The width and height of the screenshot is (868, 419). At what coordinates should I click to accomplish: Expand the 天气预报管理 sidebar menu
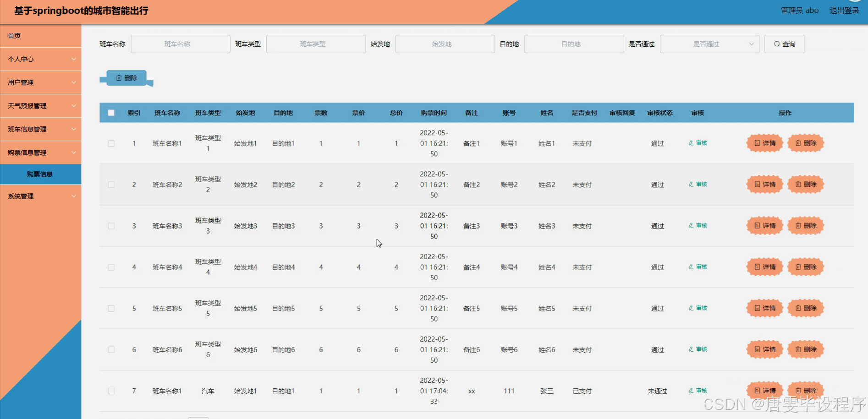pos(41,106)
